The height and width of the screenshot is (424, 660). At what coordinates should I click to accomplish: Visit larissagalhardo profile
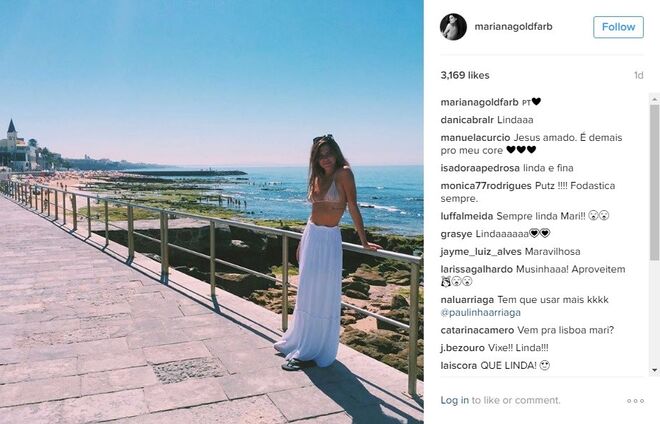pos(476,269)
